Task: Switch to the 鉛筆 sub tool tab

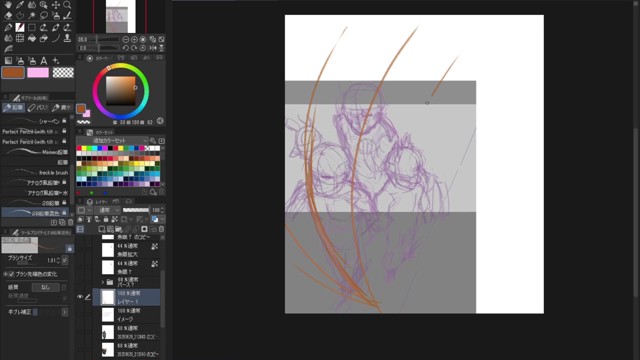Action: coord(13,108)
